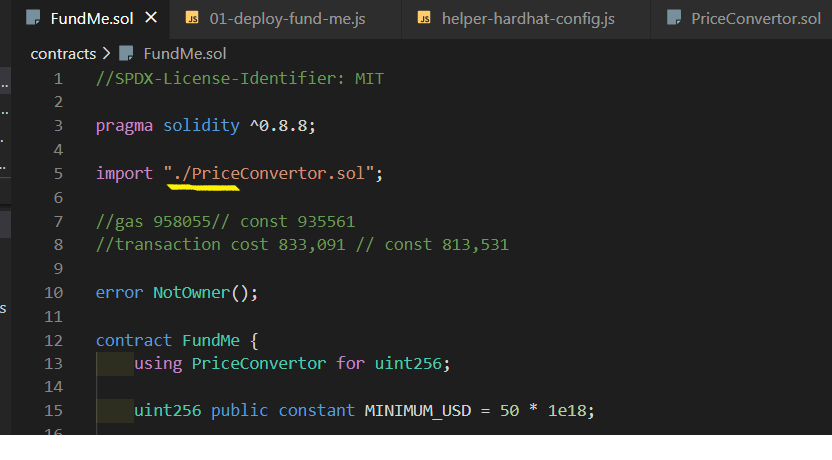Click 'uint256;' at end of line 13

click(x=412, y=363)
